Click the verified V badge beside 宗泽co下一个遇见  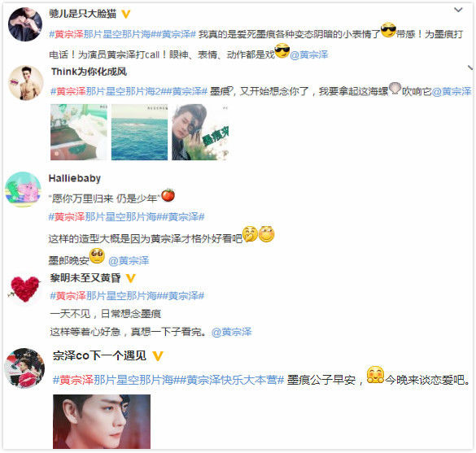[x=158, y=355]
